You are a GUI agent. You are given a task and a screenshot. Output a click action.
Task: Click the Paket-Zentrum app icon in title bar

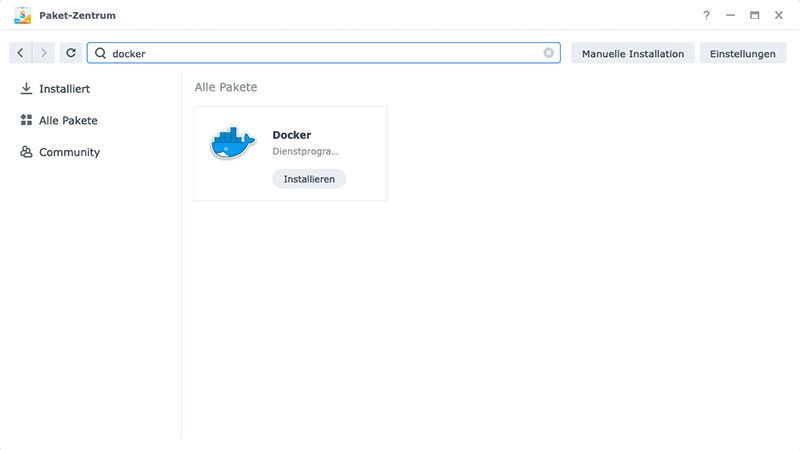click(22, 15)
